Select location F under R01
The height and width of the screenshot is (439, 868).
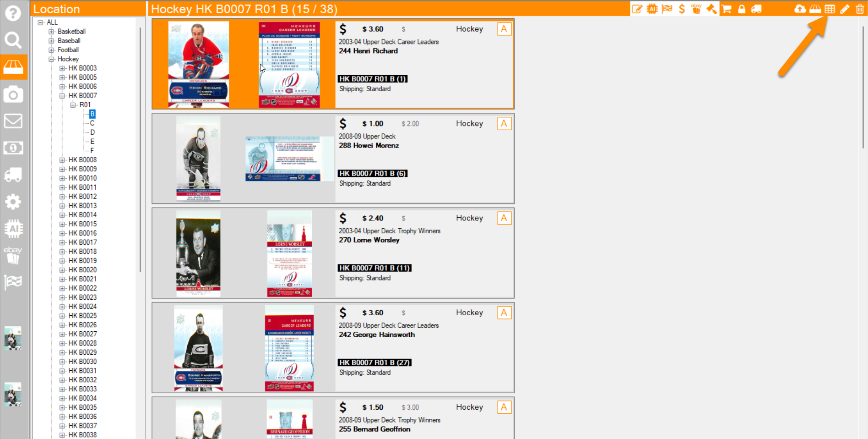(x=92, y=150)
